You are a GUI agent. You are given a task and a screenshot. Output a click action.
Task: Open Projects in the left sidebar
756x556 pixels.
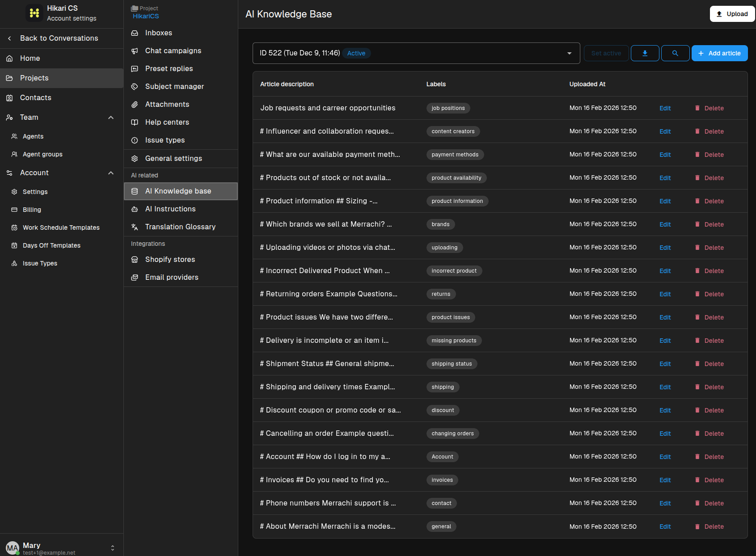[x=62, y=78]
